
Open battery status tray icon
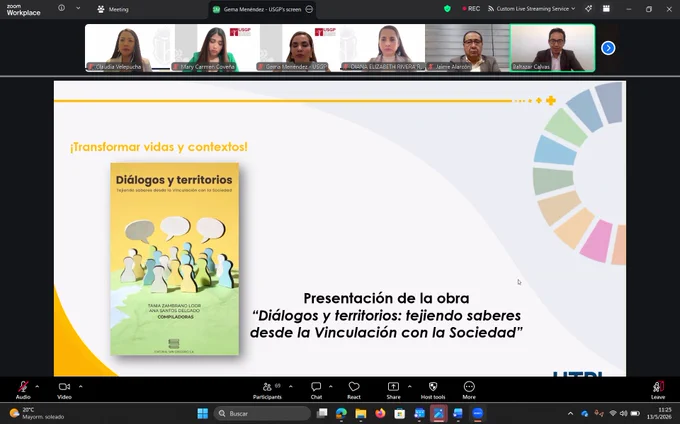[635, 414]
